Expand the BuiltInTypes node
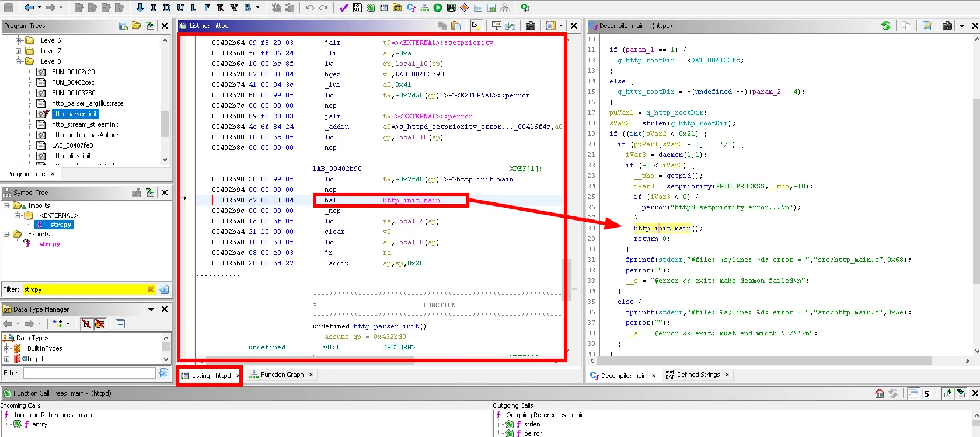980x437 pixels. pyautogui.click(x=7, y=348)
